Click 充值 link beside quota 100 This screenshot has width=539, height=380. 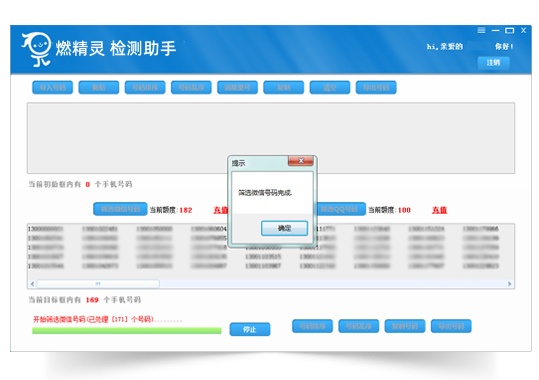[x=439, y=210]
